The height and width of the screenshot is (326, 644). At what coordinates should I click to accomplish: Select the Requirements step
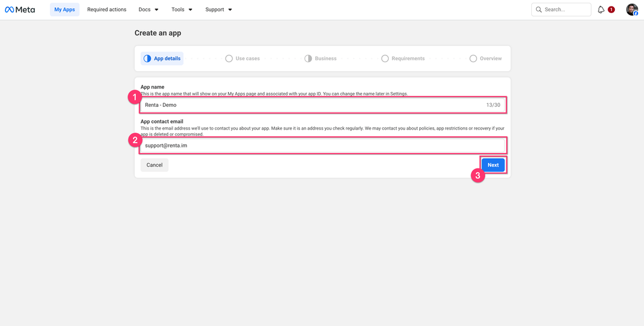click(403, 59)
